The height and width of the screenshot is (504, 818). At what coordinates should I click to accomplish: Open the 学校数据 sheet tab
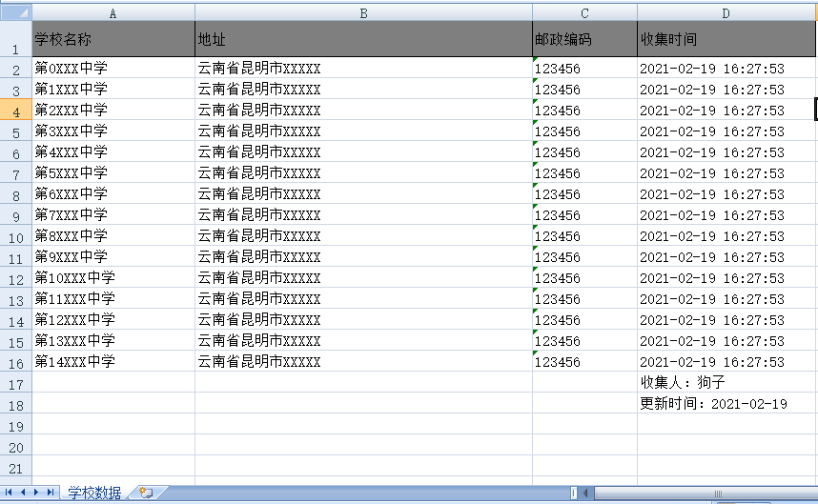[x=93, y=493]
